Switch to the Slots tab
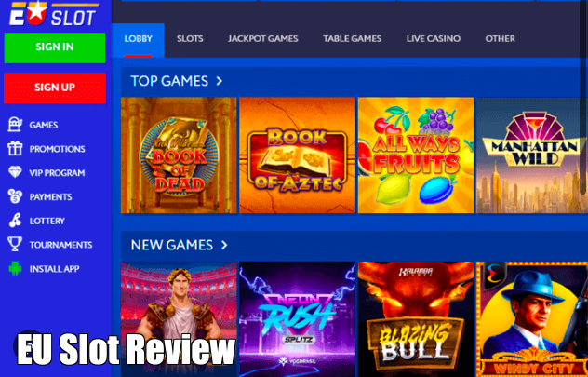The width and height of the screenshot is (588, 377). (x=190, y=39)
